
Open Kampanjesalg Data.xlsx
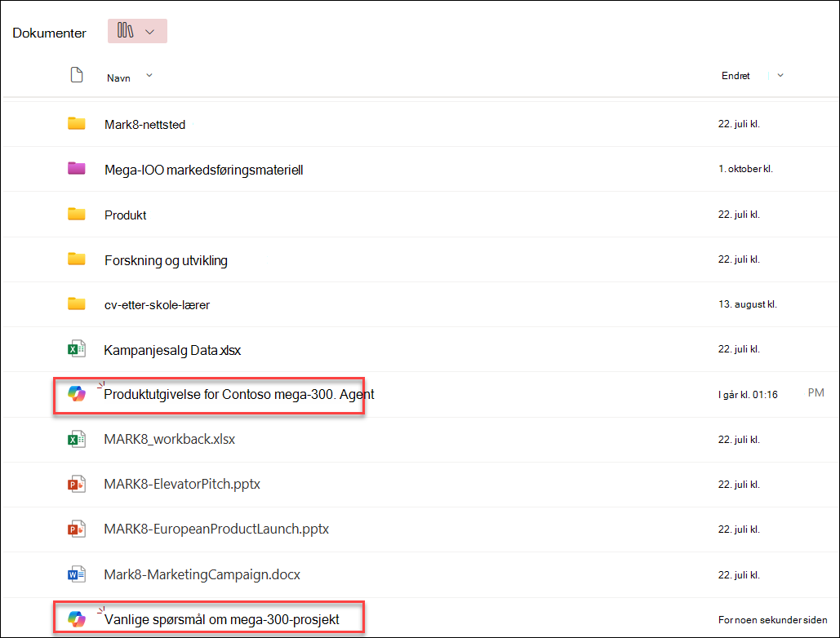[x=172, y=350]
